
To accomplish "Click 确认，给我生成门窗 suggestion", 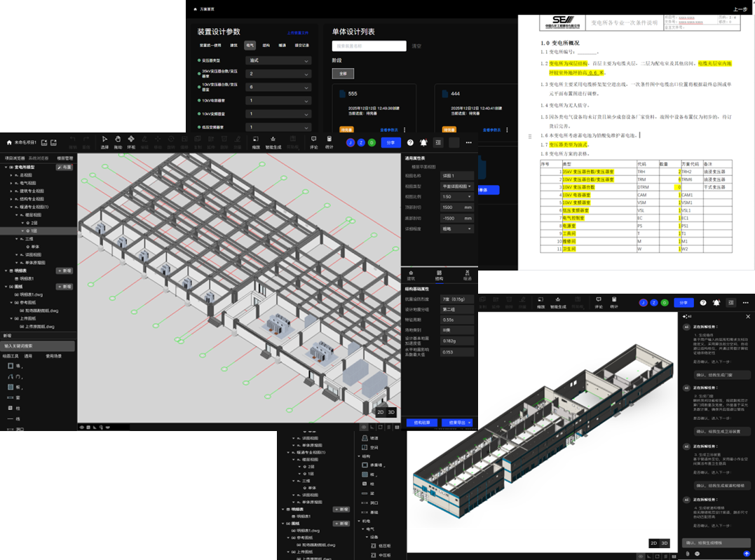I will coord(722,374).
